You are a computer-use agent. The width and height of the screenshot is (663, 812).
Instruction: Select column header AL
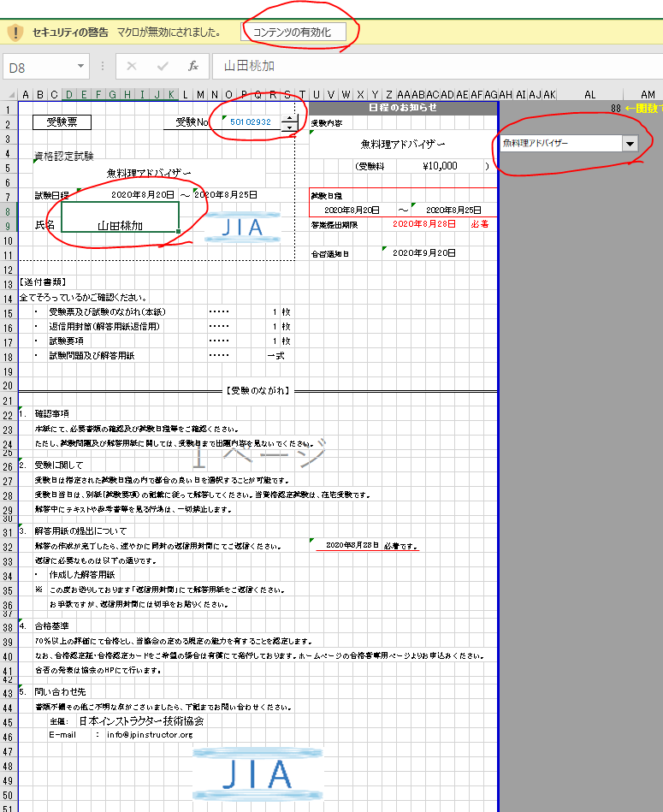589,94
